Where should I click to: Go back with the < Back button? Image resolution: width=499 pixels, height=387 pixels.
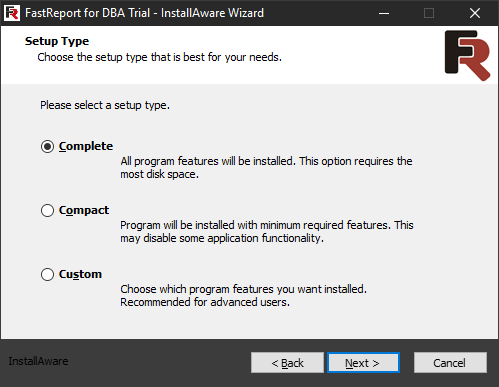coord(287,363)
